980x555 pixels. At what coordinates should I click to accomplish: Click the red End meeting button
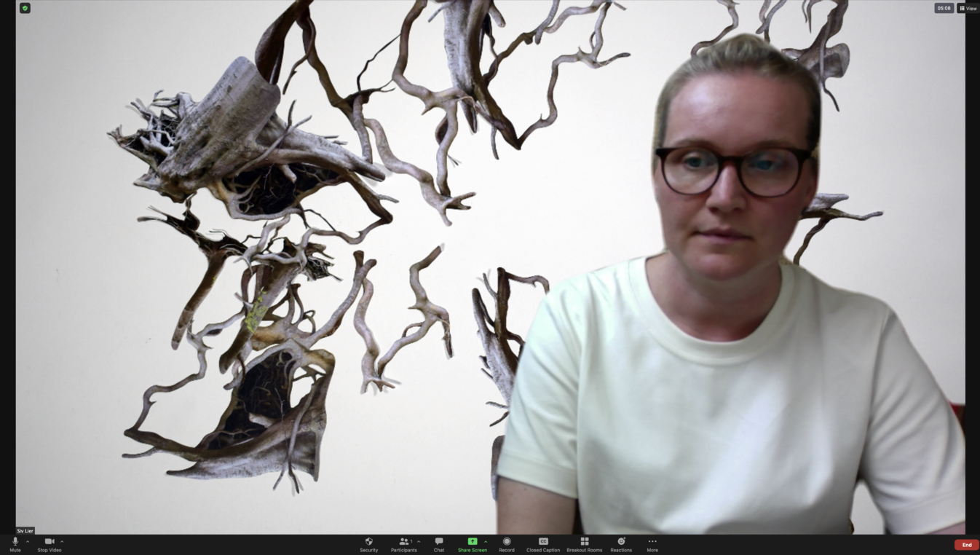(966, 545)
